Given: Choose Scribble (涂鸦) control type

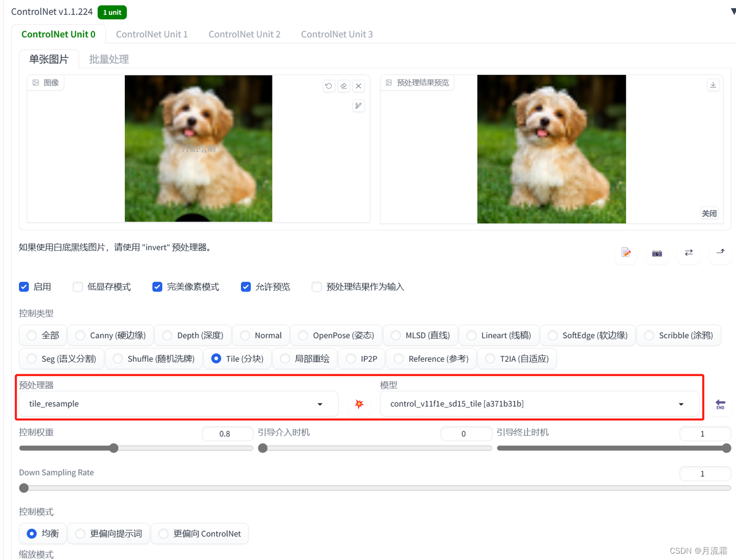Looking at the screenshot, I should (x=678, y=335).
